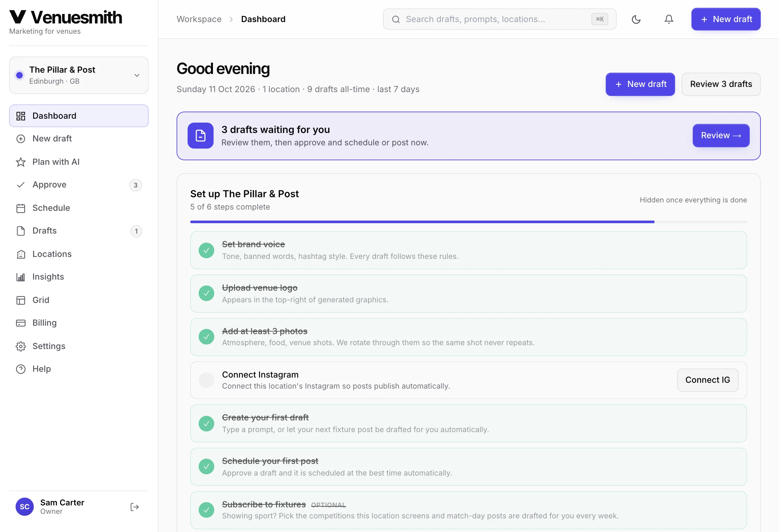Click the Locations building icon
Viewport: 779px width, 532px height.
pyautogui.click(x=21, y=254)
